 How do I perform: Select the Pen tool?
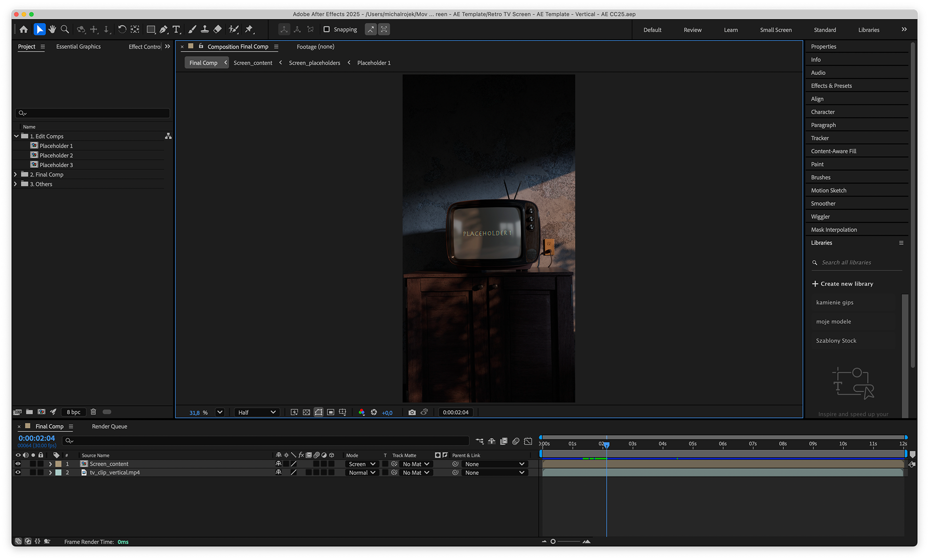point(164,29)
